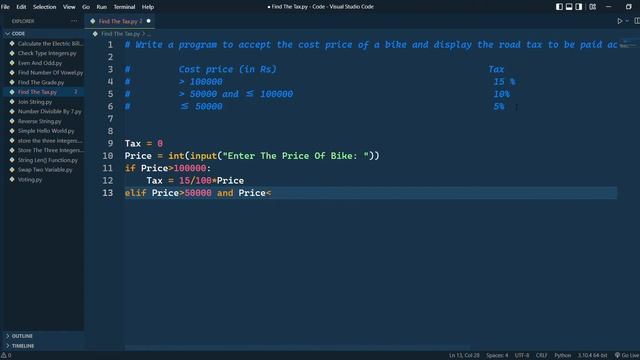This screenshot has height=360, width=640.
Task: Toggle the bottom panel layout icon
Action: tap(569, 7)
